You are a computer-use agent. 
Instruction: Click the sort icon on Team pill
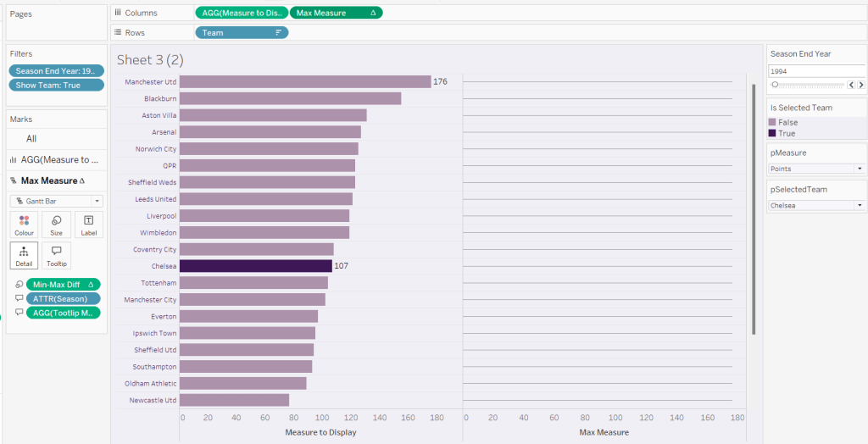278,33
